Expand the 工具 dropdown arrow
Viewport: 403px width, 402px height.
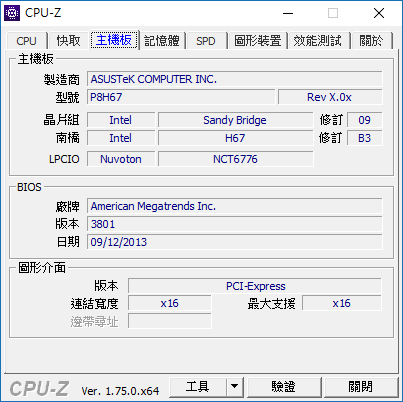(235, 387)
